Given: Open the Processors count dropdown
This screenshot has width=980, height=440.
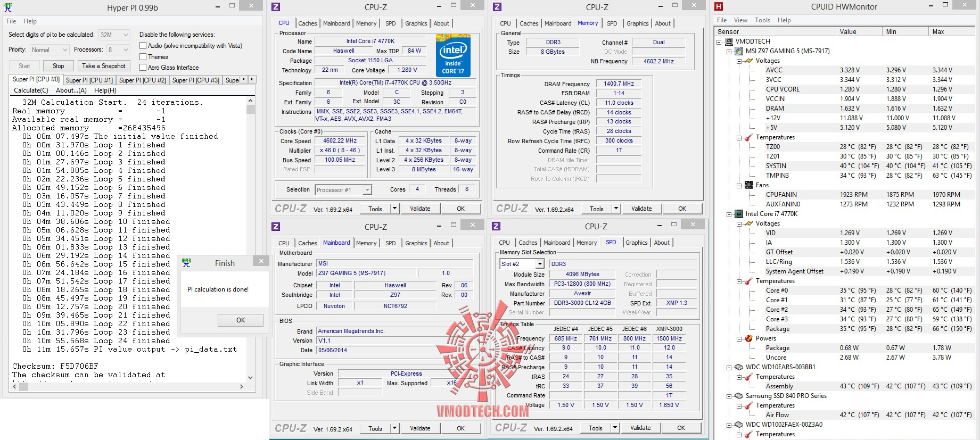Looking at the screenshot, I should pyautogui.click(x=118, y=50).
